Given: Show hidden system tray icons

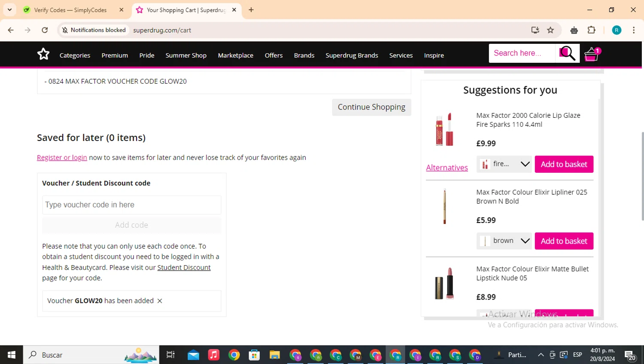Looking at the screenshot, I should pos(541,355).
